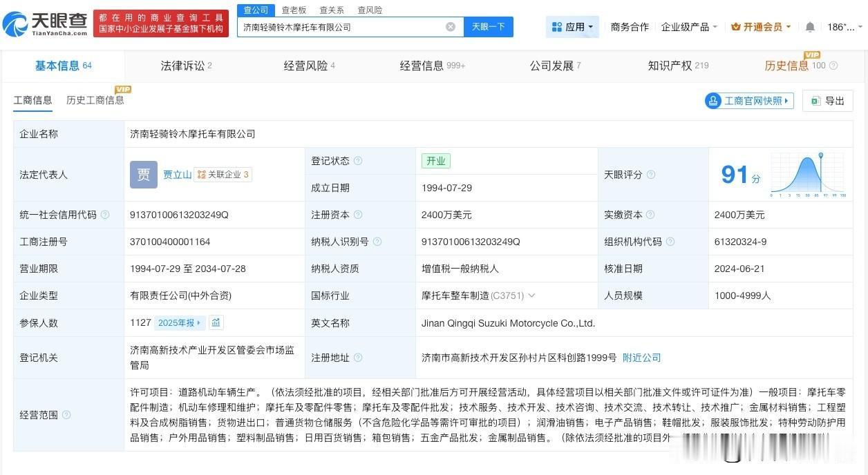868x475 pixels.
Task: Click the 贾 avatar thumbnail
Action: 144,175
